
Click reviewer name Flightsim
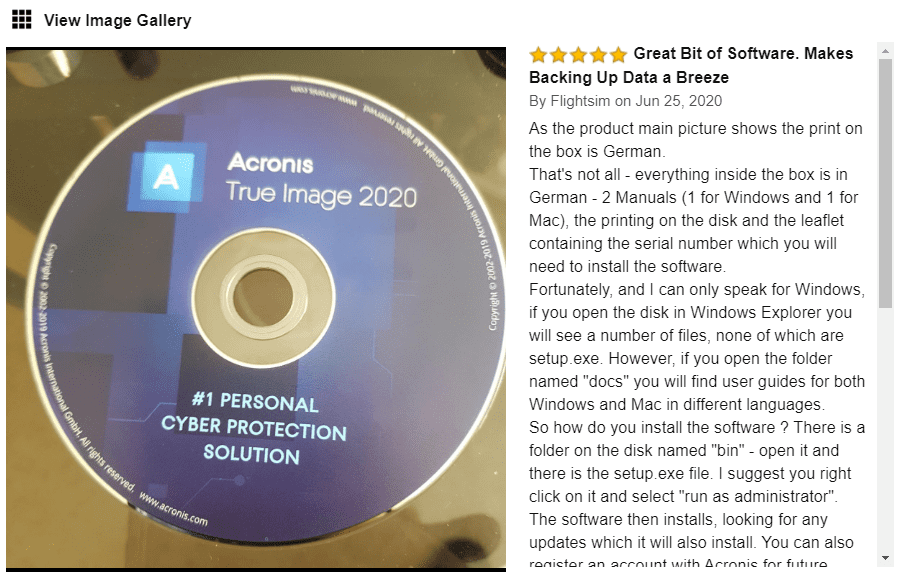tap(580, 101)
